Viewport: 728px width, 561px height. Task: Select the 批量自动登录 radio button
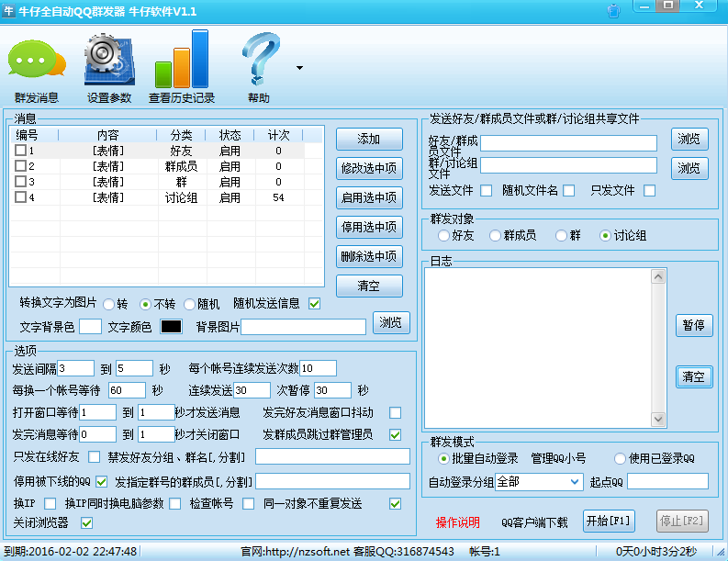[443, 459]
